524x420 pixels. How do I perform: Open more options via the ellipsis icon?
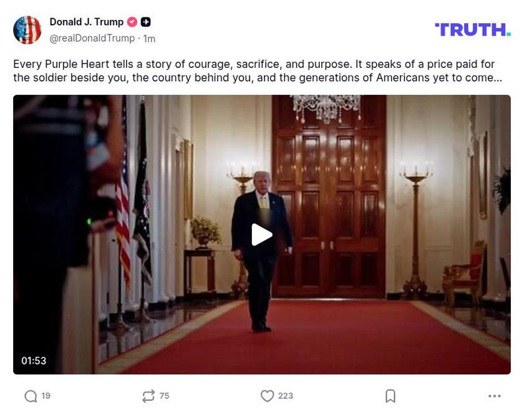coord(493,395)
